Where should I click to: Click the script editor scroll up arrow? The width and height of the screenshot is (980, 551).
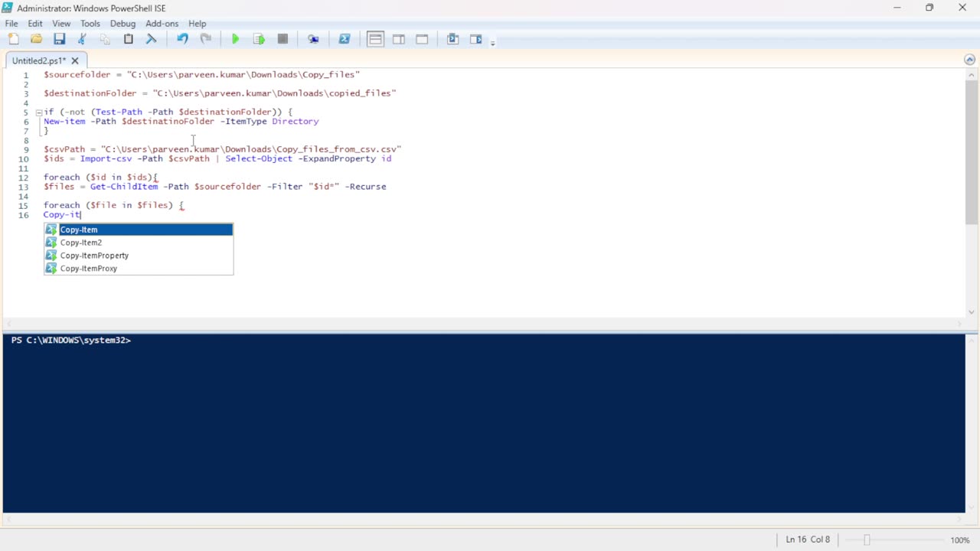[x=972, y=74]
